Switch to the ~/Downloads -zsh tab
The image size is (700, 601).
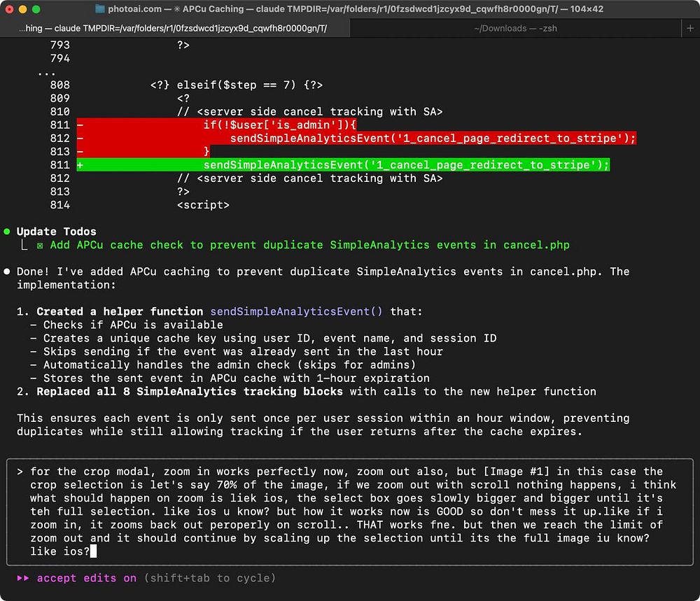pos(515,28)
